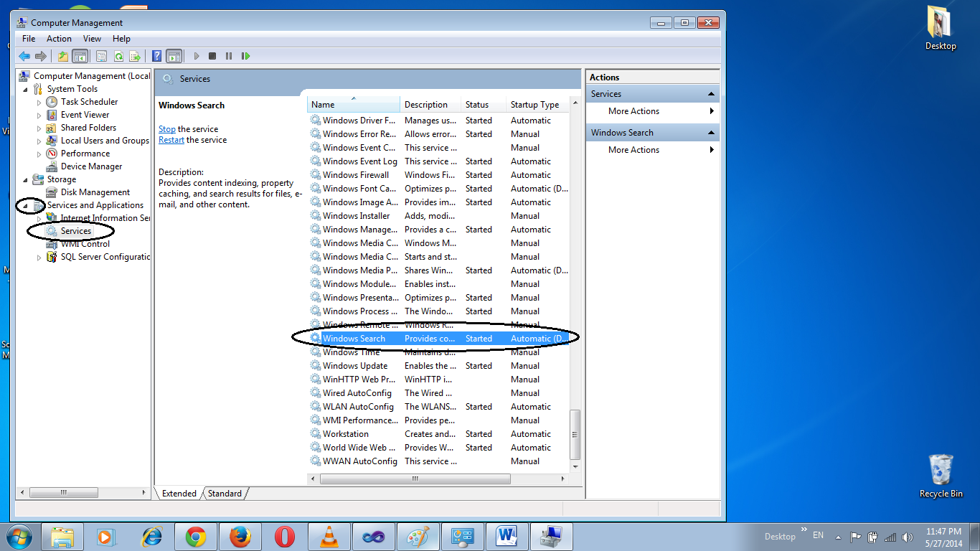Viewport: 980px width, 551px height.
Task: Select the Windows Installer service row
Action: coord(438,216)
